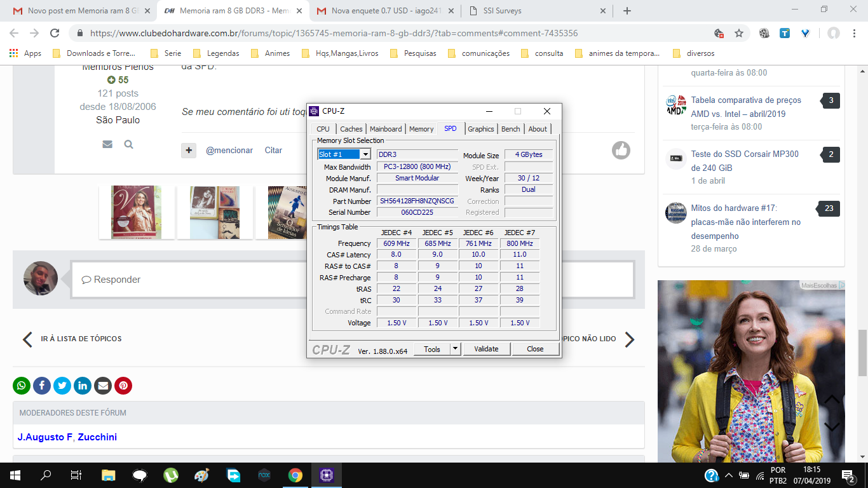Click the Citar link
The image size is (868, 488).
click(273, 151)
